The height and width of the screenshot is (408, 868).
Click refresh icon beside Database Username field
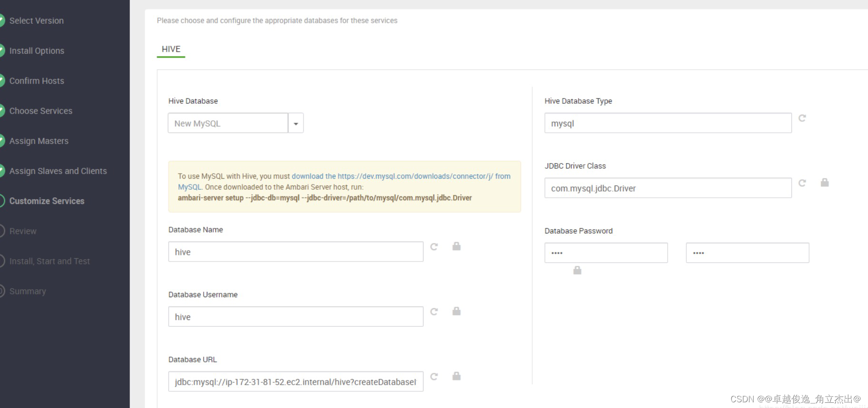click(x=434, y=311)
